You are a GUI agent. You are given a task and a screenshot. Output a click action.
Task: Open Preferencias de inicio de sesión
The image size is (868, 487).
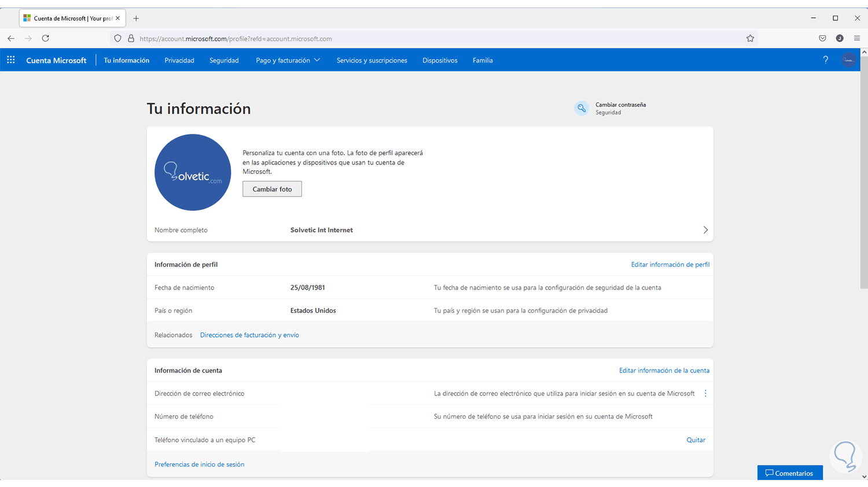pos(199,464)
